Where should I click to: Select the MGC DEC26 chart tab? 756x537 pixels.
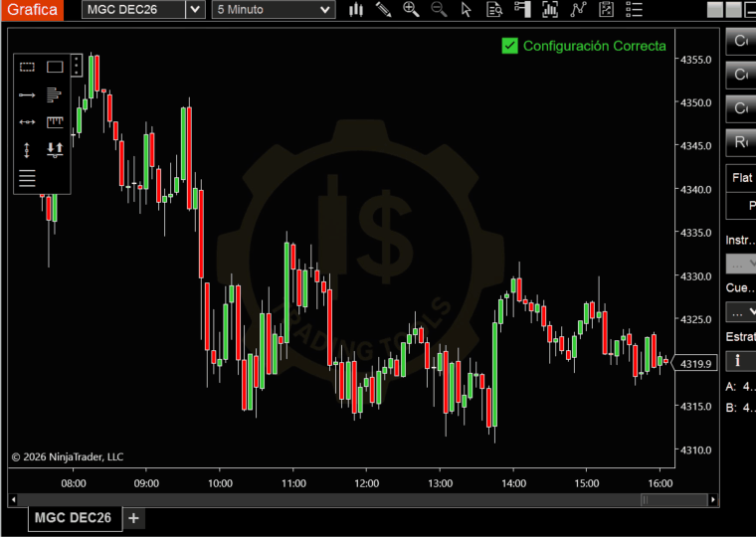(75, 518)
